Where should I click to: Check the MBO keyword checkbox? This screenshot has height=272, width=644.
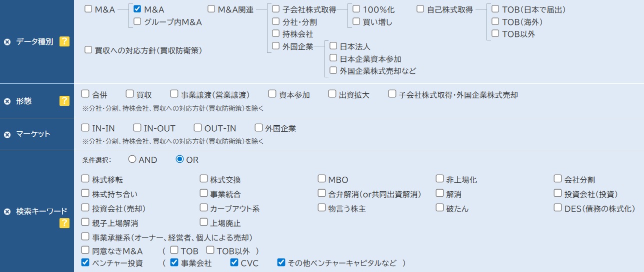pyautogui.click(x=321, y=179)
